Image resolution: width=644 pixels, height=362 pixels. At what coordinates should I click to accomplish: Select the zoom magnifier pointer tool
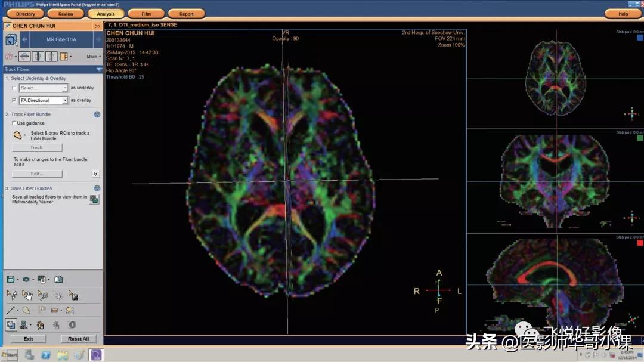coord(42,295)
